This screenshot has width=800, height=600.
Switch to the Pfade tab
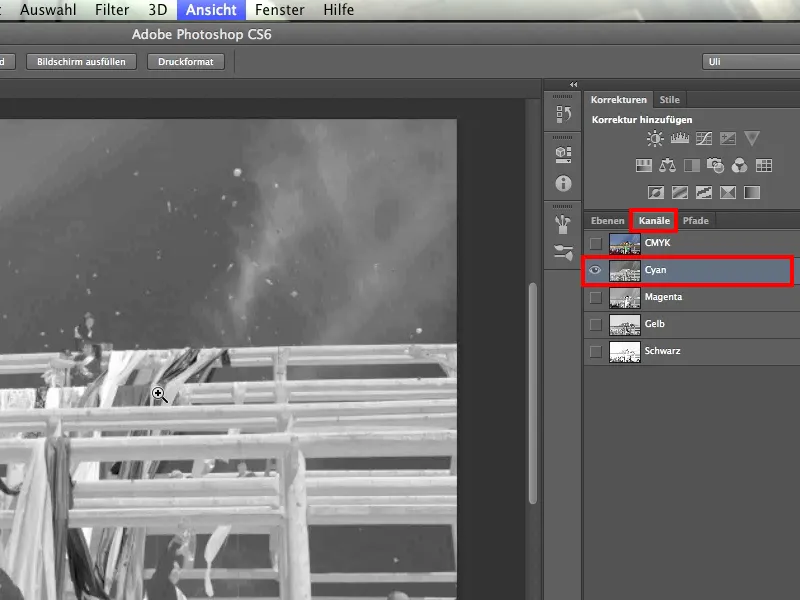point(695,220)
